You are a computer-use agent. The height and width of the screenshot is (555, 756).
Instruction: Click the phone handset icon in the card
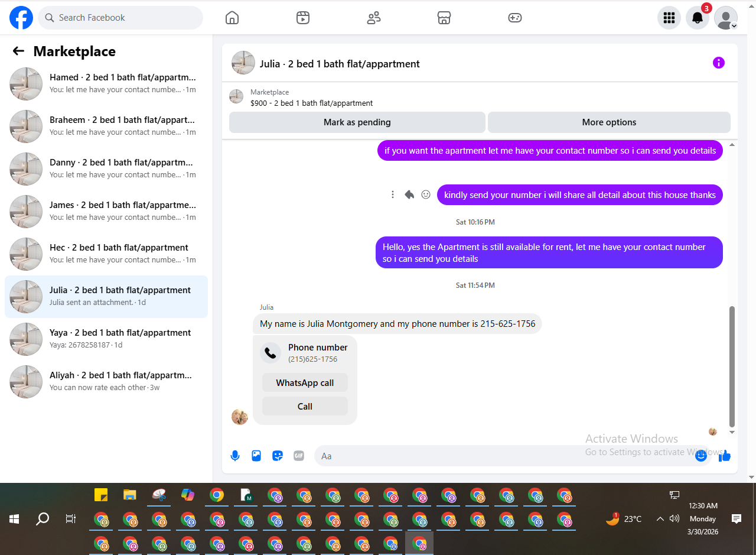(271, 353)
